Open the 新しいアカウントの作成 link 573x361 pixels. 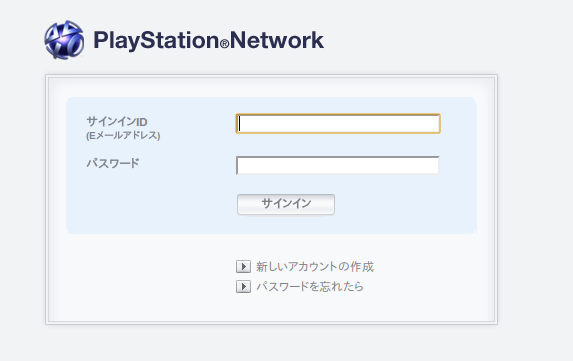click(x=315, y=267)
